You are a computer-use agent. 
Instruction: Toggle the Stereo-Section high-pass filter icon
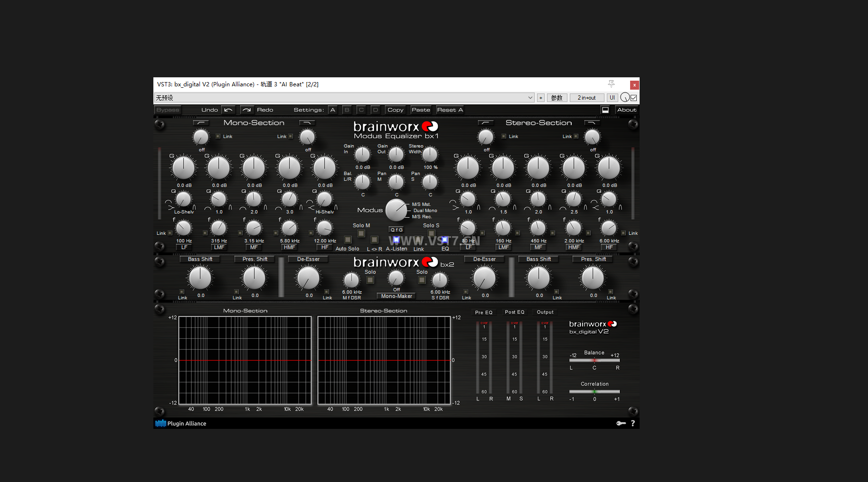485,123
